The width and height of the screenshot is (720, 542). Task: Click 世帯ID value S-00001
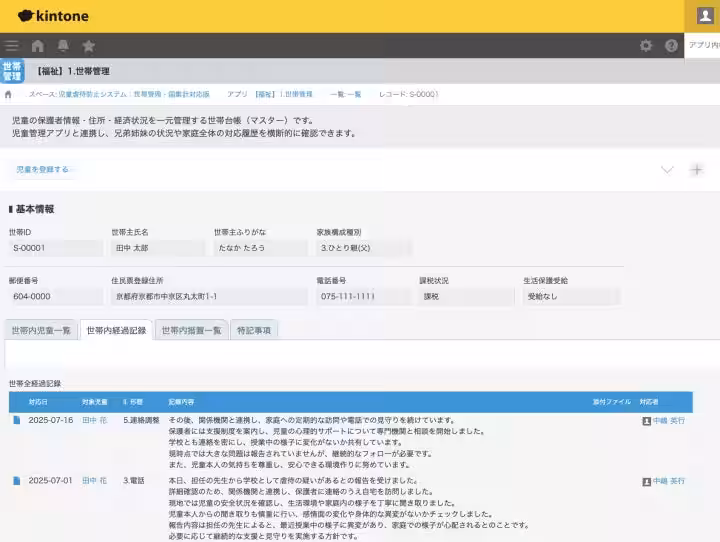pos(56,248)
